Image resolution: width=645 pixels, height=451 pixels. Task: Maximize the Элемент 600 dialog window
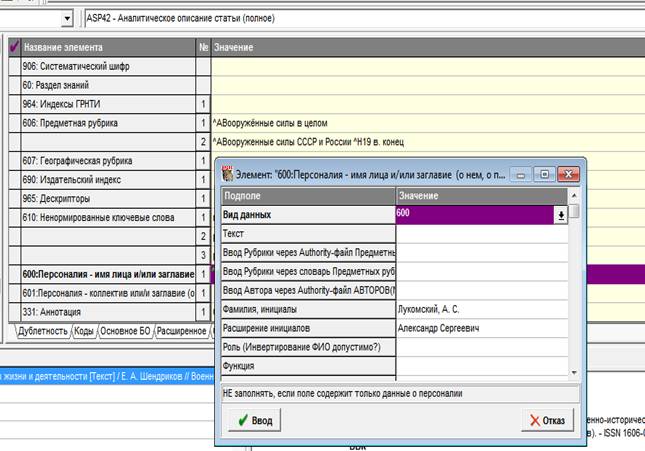point(544,174)
